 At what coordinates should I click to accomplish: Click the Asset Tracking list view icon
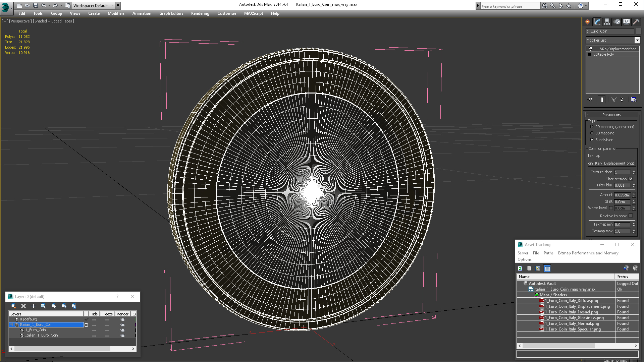[529, 268]
